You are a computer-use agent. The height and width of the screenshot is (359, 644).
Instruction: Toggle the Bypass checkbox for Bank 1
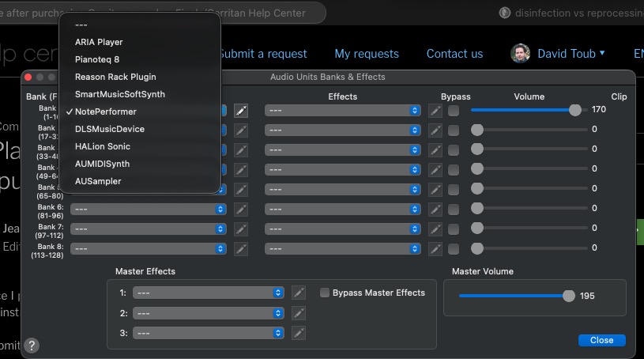coord(454,110)
